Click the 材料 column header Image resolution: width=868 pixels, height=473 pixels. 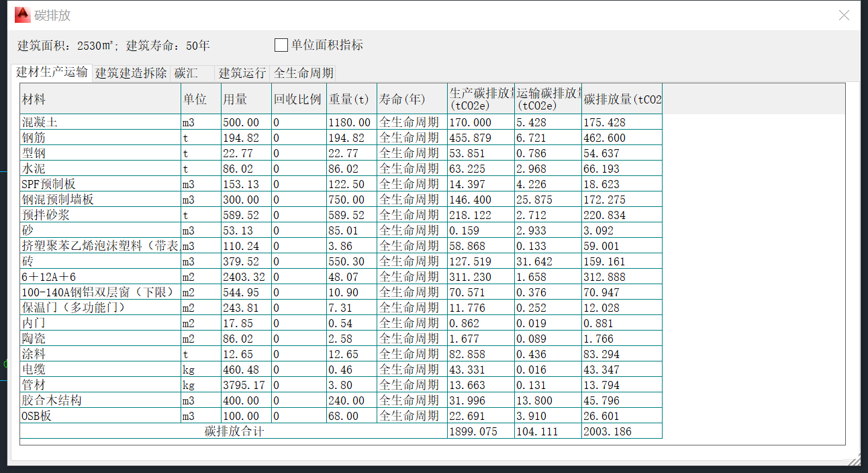[100, 99]
